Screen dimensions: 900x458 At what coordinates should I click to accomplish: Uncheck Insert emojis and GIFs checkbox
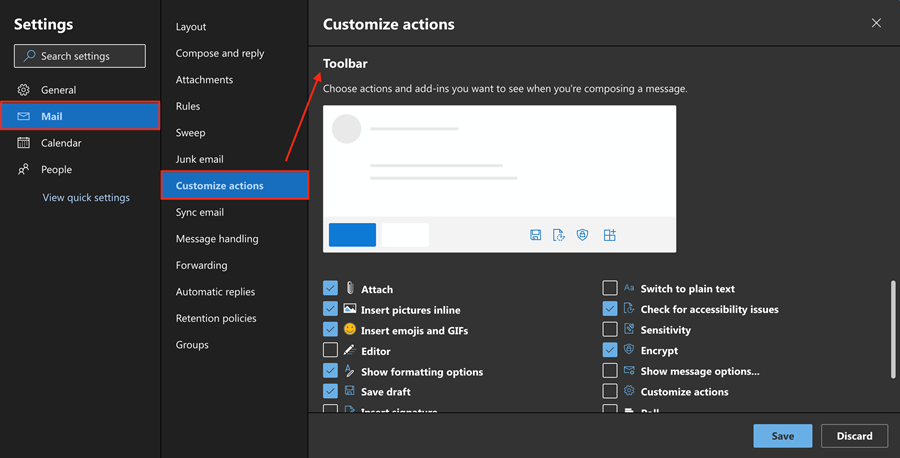[x=330, y=329]
